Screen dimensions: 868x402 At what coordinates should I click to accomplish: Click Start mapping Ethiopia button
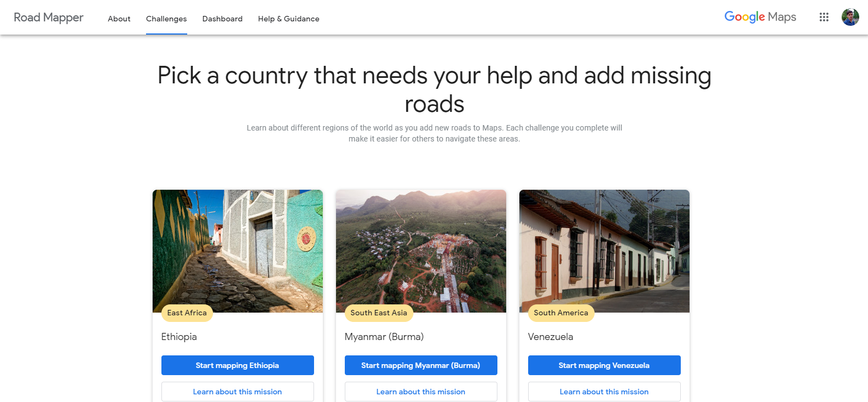238,365
